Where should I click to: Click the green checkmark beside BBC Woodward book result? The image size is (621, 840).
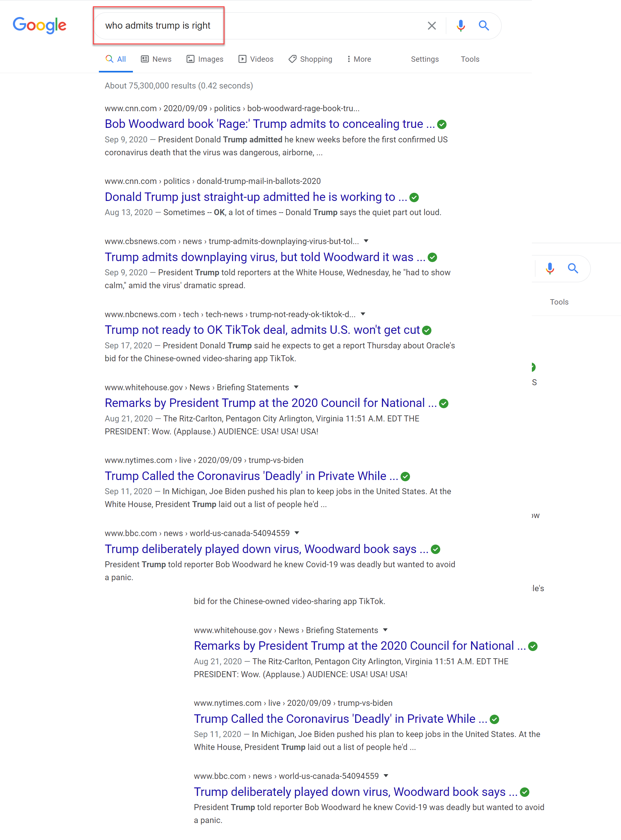pyautogui.click(x=436, y=550)
